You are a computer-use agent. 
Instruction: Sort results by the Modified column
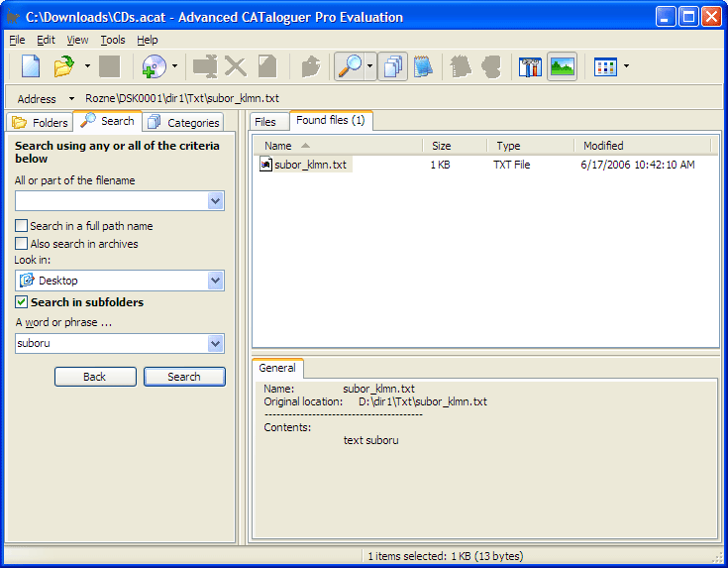point(643,146)
